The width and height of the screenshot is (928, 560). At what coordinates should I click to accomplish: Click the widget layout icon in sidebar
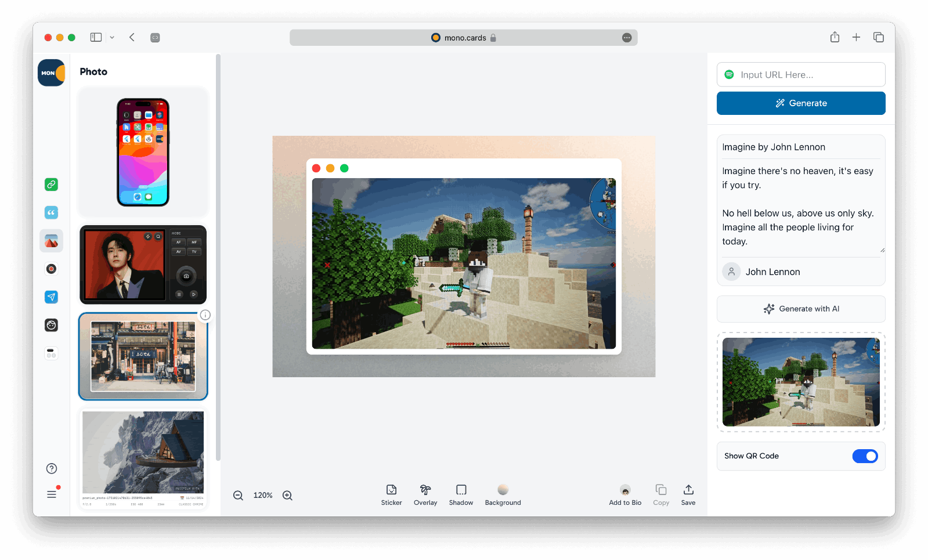click(x=51, y=353)
